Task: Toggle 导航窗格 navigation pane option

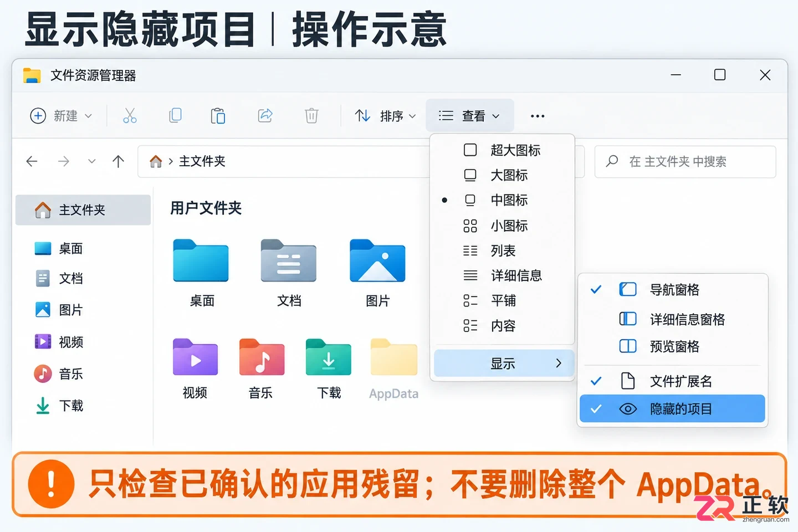Action: [673, 289]
